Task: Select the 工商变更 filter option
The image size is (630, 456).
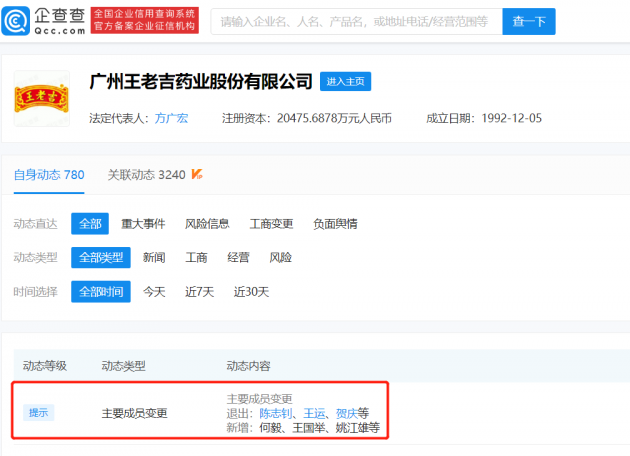Action: pyautogui.click(x=270, y=224)
